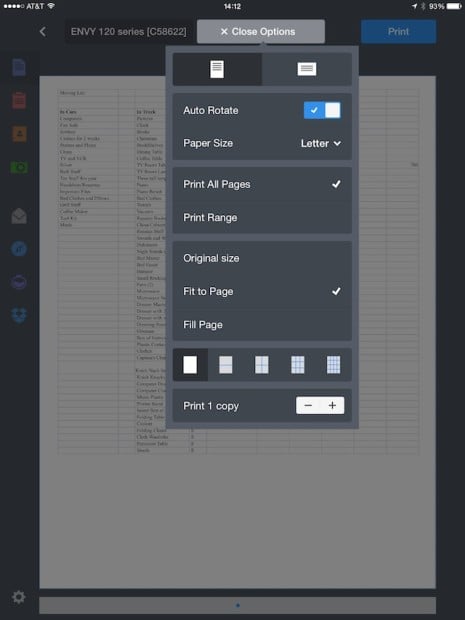Tap the blue Print button
Image resolution: width=465 pixels, height=620 pixels.
click(x=399, y=32)
